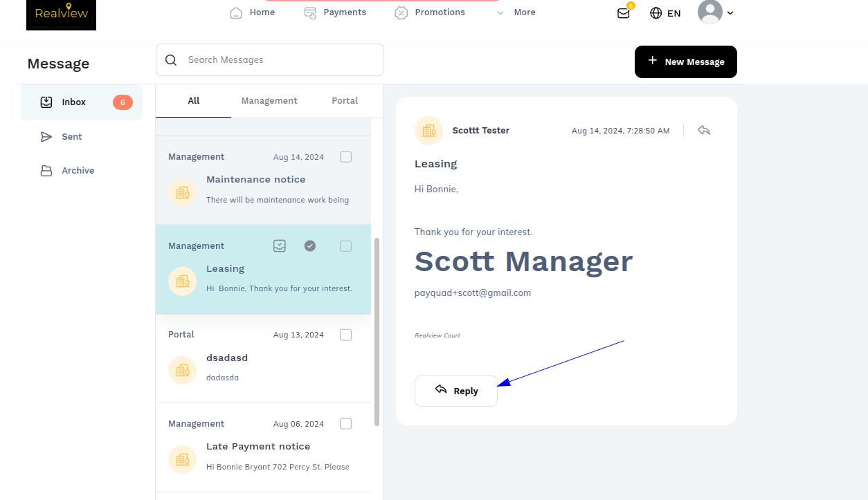
Task: Click the Reply button below the message
Action: (x=456, y=391)
